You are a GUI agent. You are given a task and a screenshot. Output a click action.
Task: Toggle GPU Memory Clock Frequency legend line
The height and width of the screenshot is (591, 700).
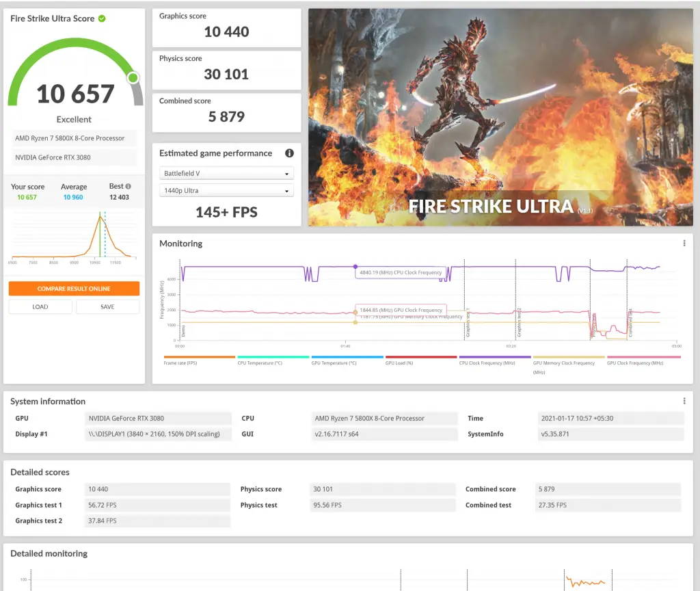[x=569, y=357]
